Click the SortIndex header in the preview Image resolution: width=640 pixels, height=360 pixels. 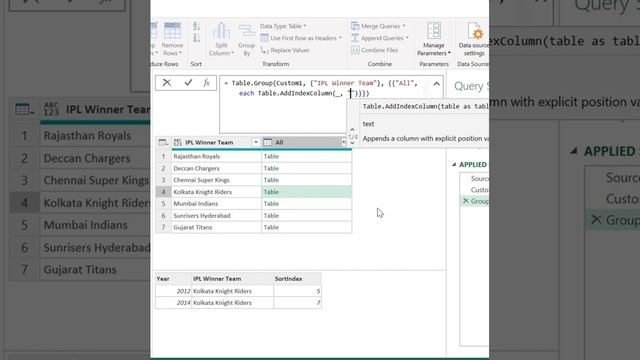pyautogui.click(x=298, y=279)
